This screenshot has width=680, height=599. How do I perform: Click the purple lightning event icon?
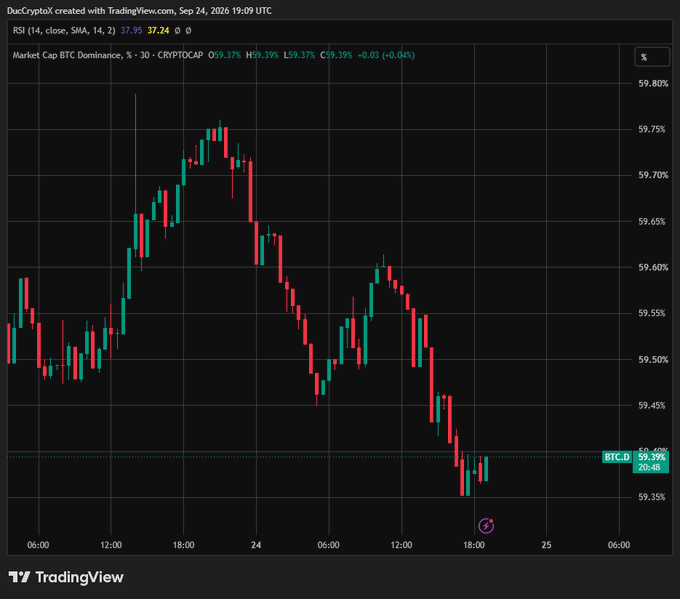coord(486,526)
